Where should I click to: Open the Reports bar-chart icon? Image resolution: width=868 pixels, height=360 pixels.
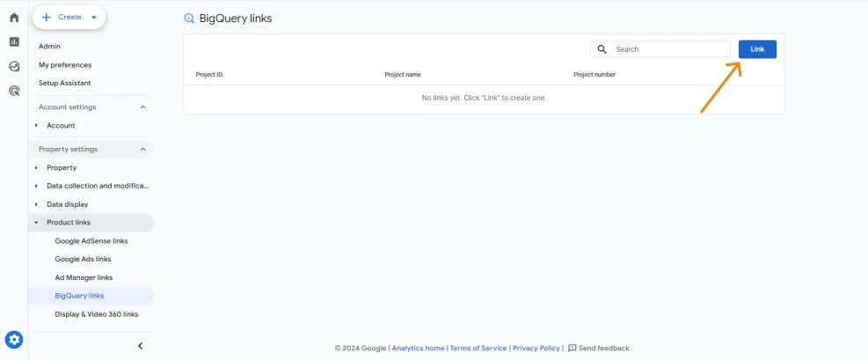[x=14, y=41]
